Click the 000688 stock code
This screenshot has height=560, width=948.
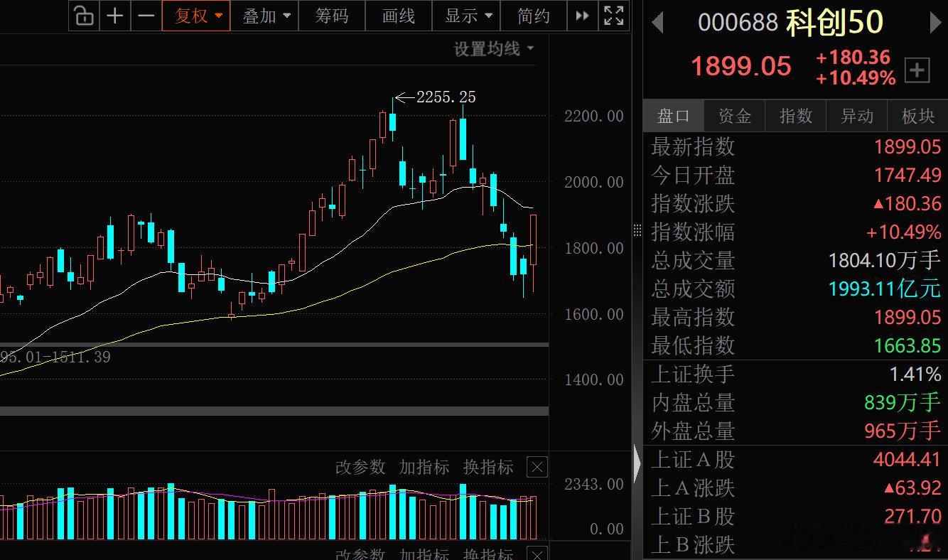738,23
